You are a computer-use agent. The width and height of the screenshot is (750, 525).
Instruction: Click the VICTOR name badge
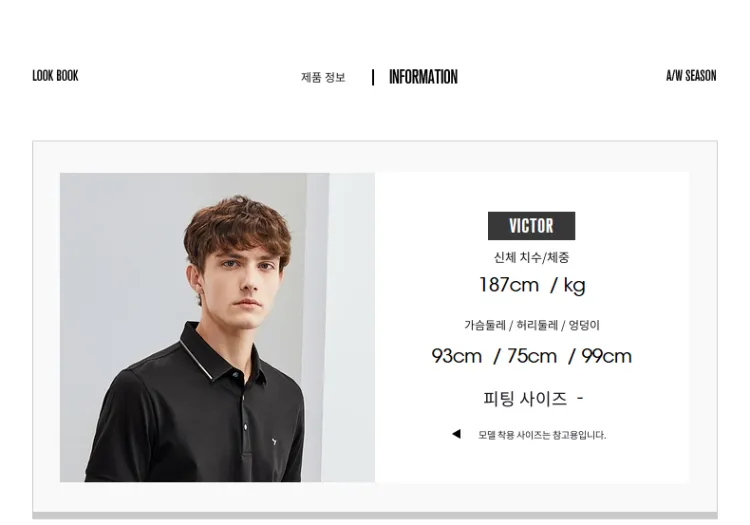(531, 226)
